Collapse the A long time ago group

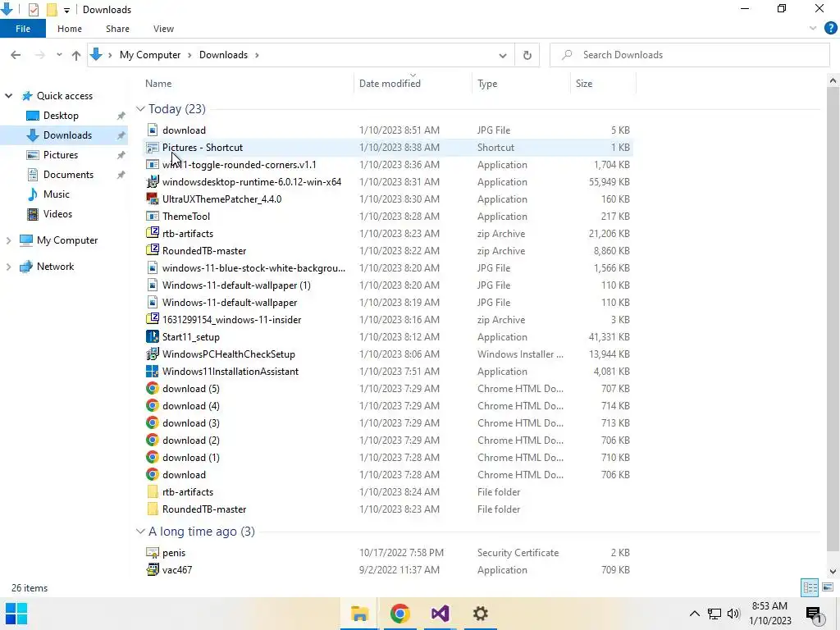140,532
